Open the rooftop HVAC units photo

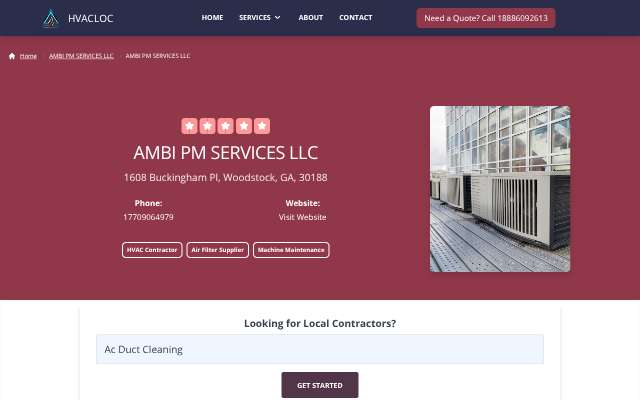500,189
